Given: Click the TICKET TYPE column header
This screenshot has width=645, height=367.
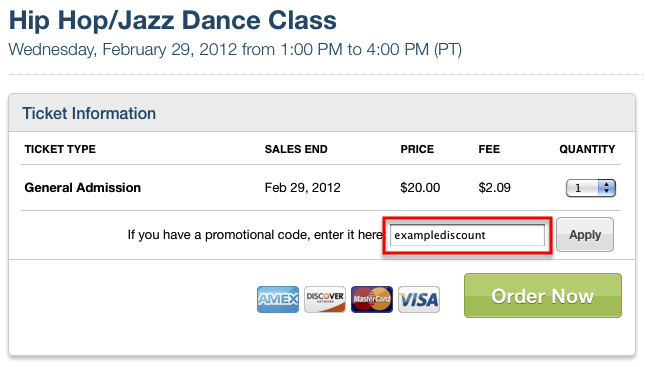Looking at the screenshot, I should pos(60,149).
